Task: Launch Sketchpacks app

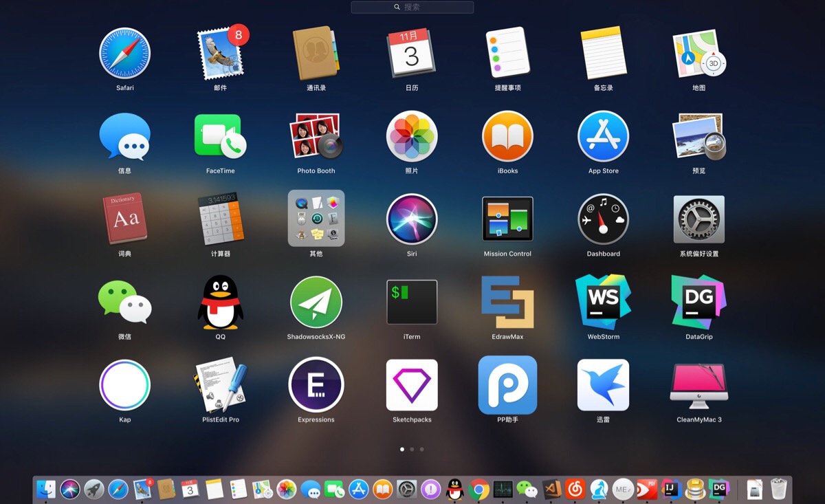Action: pyautogui.click(x=412, y=385)
